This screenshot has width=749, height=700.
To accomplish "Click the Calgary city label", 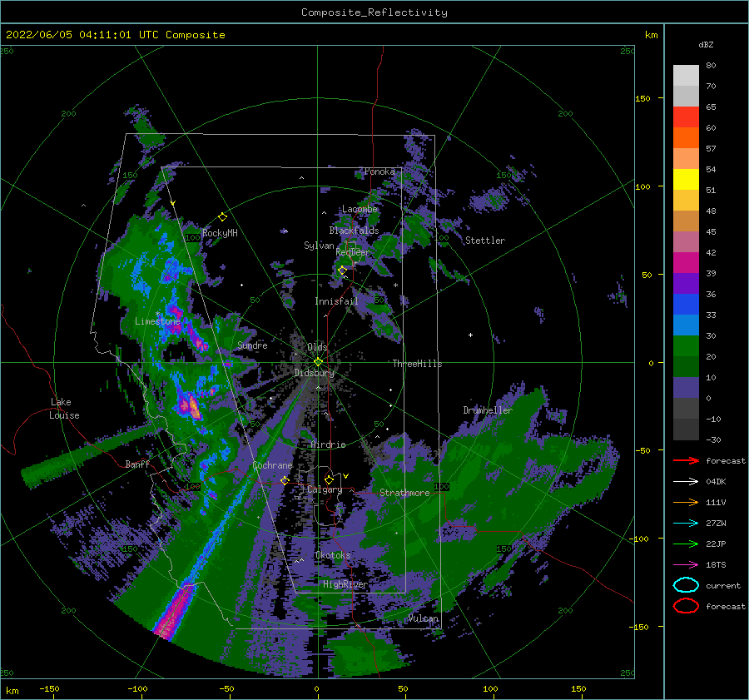I will (325, 489).
